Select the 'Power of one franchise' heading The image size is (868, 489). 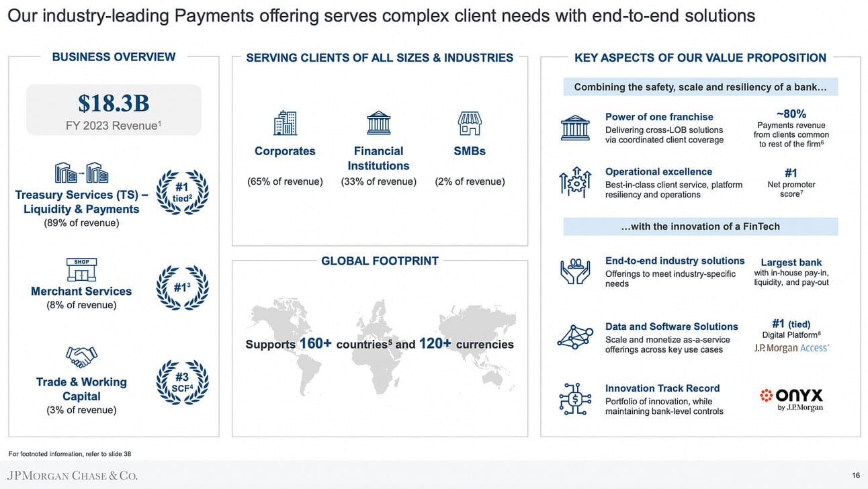click(x=659, y=117)
